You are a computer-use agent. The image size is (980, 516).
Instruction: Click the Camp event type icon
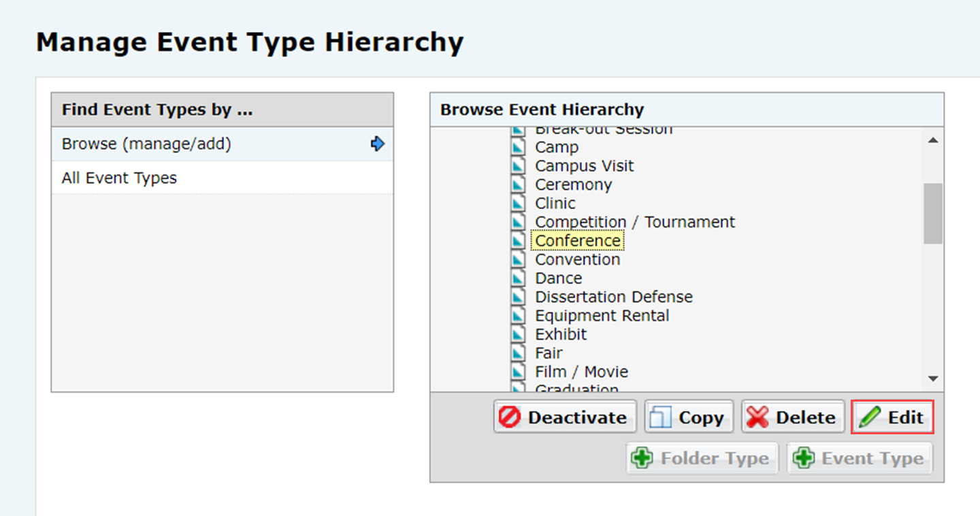coord(519,147)
